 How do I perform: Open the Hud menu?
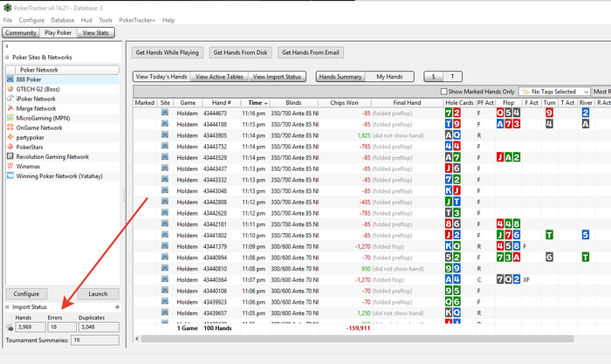(x=86, y=20)
